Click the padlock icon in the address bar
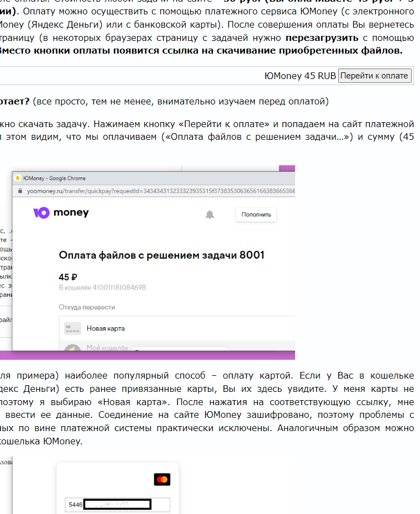Viewport: 420px width, 514px height. coord(20,191)
